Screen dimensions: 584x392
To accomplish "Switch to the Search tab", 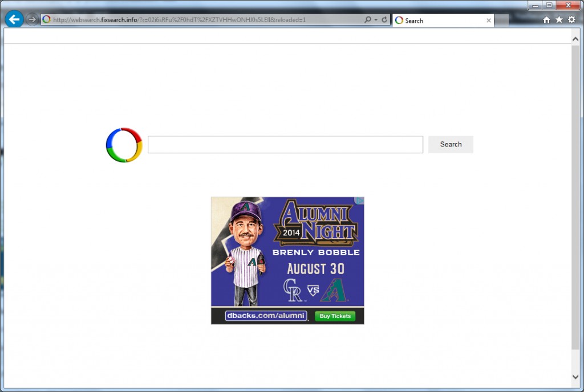I will coord(443,21).
